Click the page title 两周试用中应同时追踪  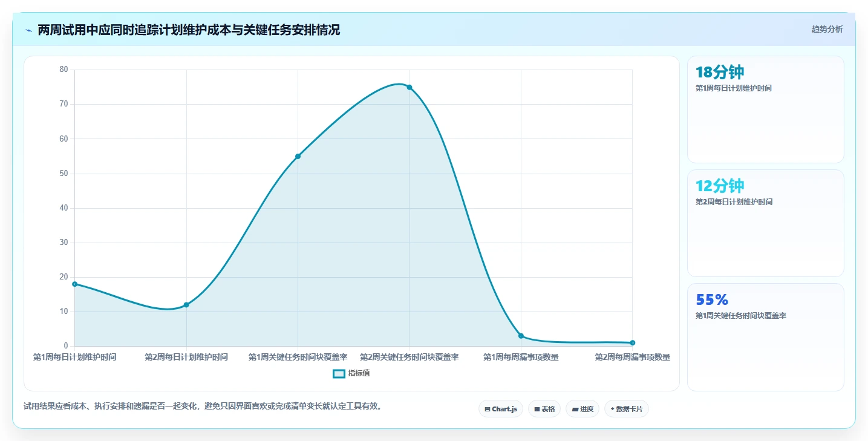coord(189,30)
